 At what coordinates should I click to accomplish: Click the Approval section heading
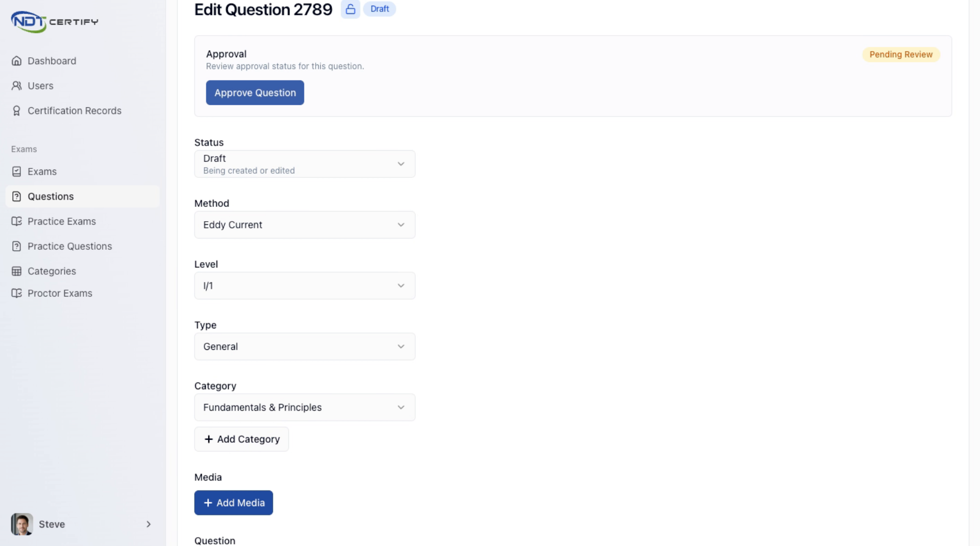tap(226, 54)
